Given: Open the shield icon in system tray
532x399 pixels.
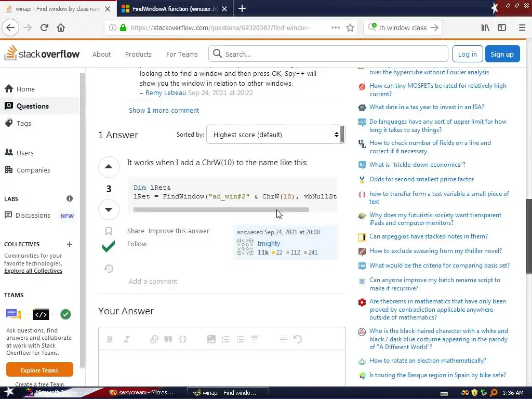Looking at the screenshot, I should (474, 393).
